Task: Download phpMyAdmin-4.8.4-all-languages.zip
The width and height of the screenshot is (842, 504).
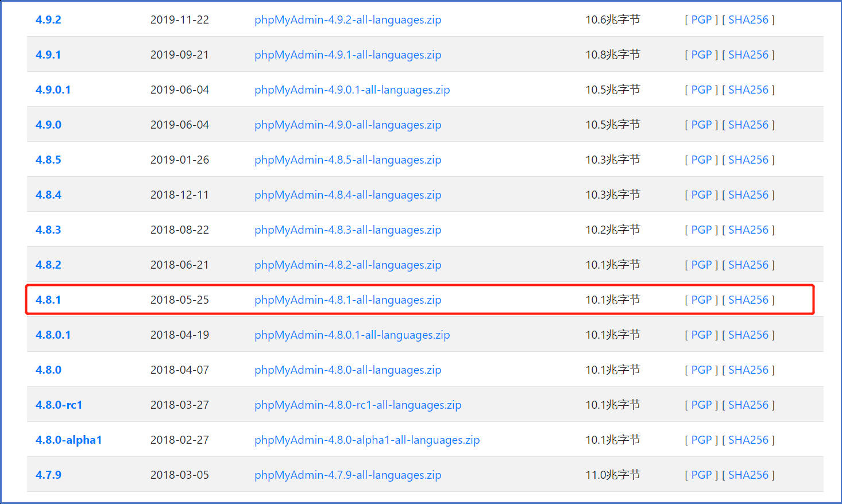Action: tap(347, 195)
